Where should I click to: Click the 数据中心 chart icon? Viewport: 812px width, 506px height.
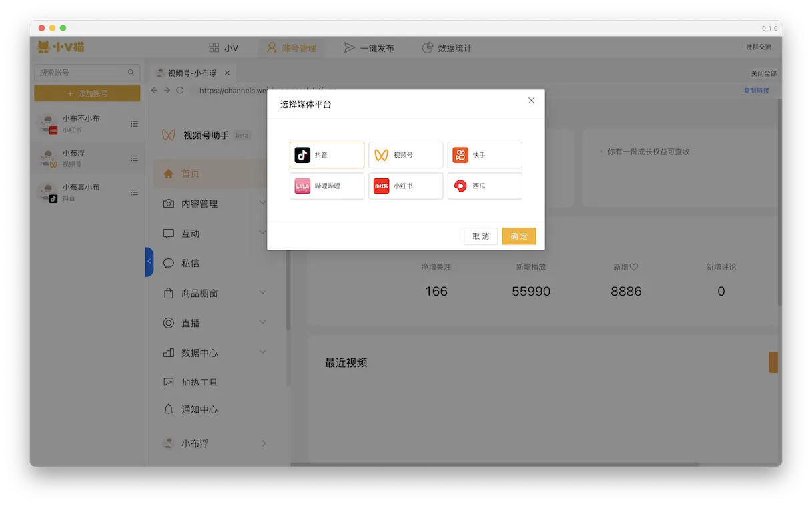[169, 353]
